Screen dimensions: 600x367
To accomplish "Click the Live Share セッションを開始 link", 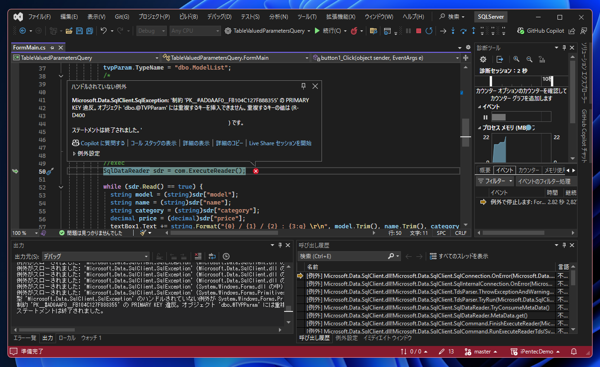I will [280, 143].
